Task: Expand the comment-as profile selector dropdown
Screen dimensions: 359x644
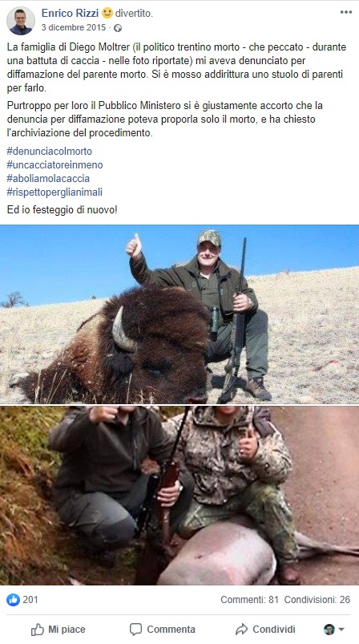Action: point(333,630)
